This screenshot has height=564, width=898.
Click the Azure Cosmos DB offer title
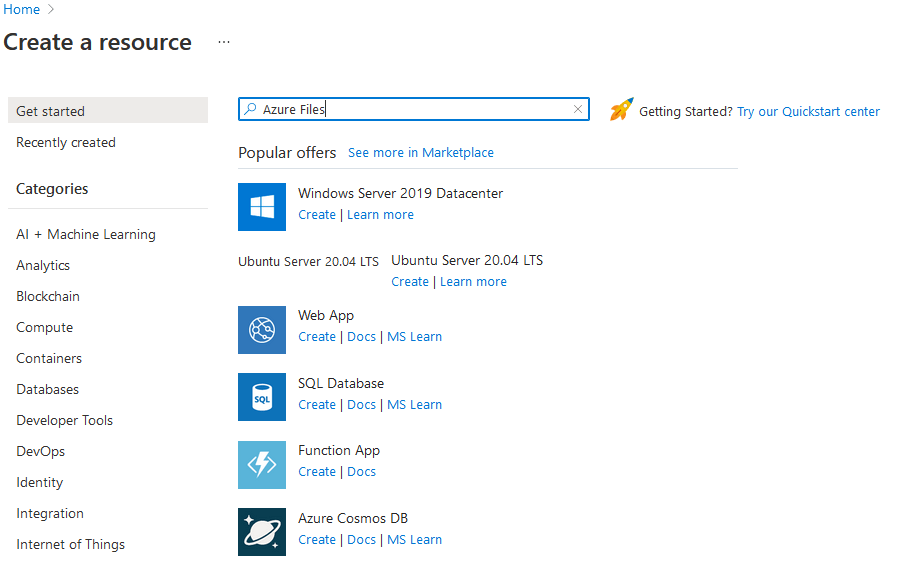pyautogui.click(x=353, y=518)
